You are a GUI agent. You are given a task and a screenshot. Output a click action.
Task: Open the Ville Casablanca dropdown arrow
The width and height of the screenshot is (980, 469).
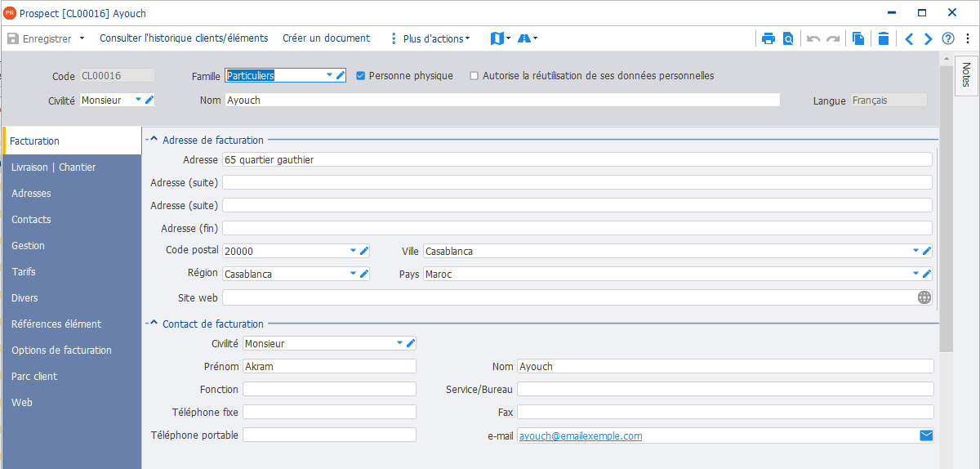915,251
